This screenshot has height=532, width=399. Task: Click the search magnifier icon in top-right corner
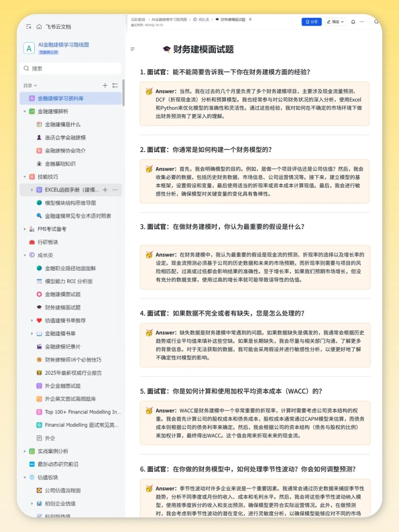point(376,22)
